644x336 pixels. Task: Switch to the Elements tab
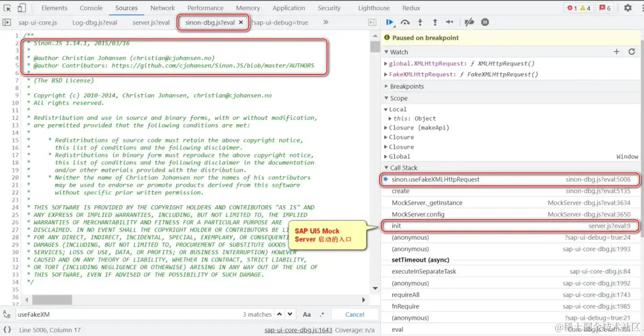pyautogui.click(x=55, y=8)
